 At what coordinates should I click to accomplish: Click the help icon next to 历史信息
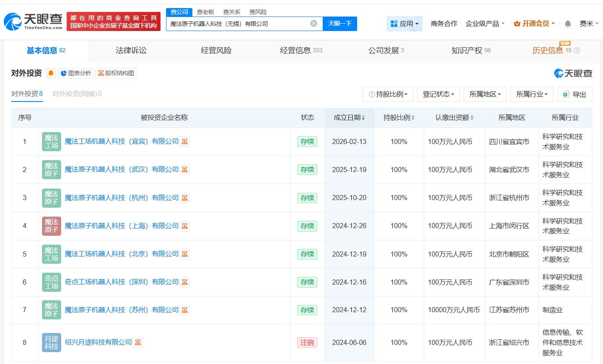point(577,51)
